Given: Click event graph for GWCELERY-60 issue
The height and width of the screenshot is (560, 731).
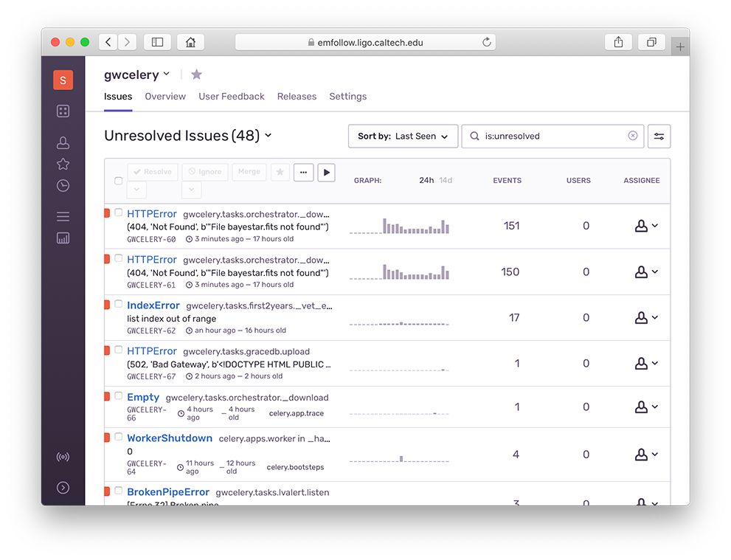Looking at the screenshot, I should click(400, 227).
